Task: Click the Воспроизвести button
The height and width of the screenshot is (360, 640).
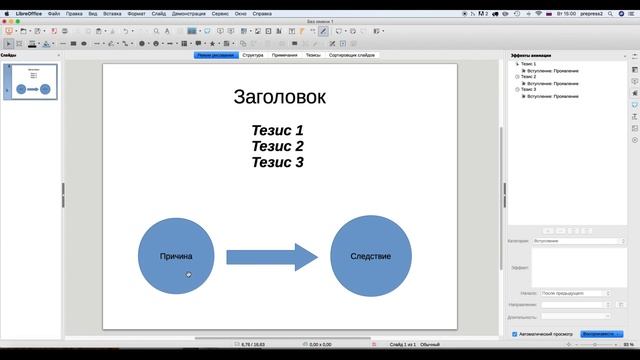Action: click(602, 334)
